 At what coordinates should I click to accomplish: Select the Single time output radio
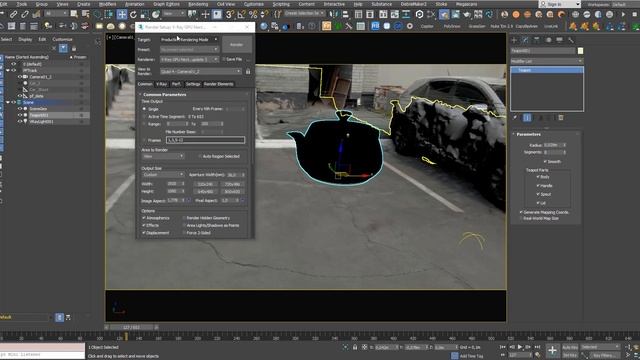point(144,109)
